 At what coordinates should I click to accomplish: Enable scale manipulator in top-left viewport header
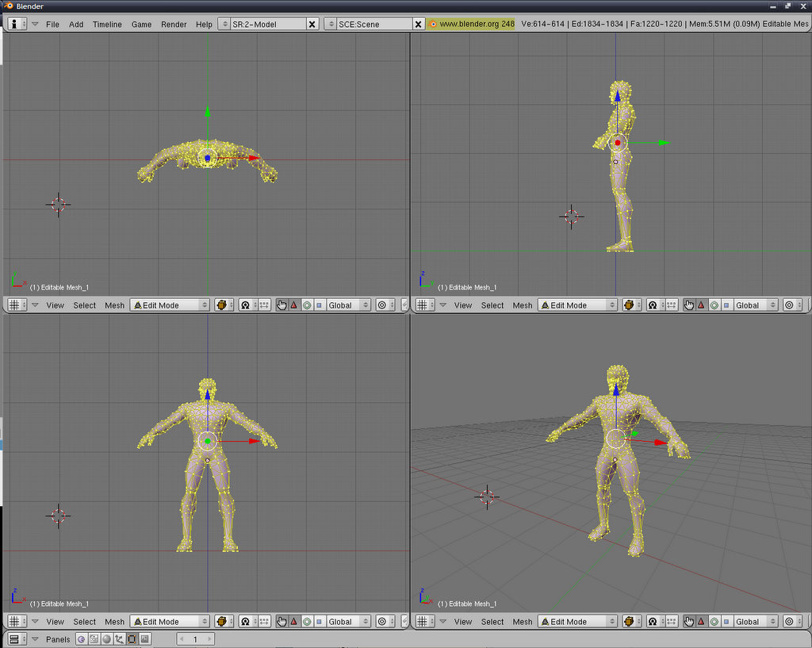(x=320, y=305)
